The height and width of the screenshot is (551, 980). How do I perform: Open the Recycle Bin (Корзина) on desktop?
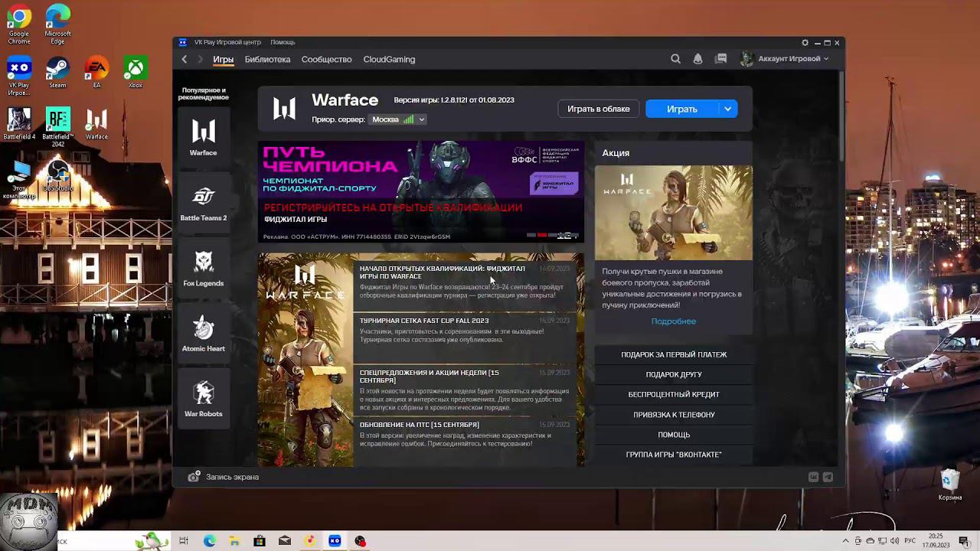coord(950,485)
